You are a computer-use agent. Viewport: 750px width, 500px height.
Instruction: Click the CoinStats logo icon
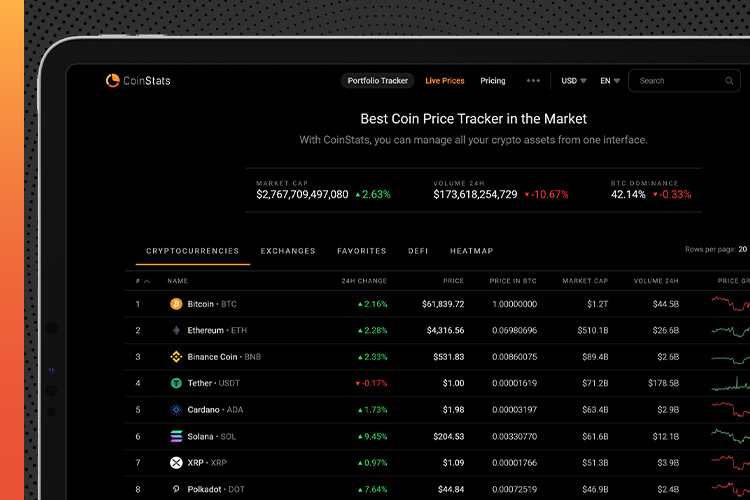click(113, 81)
